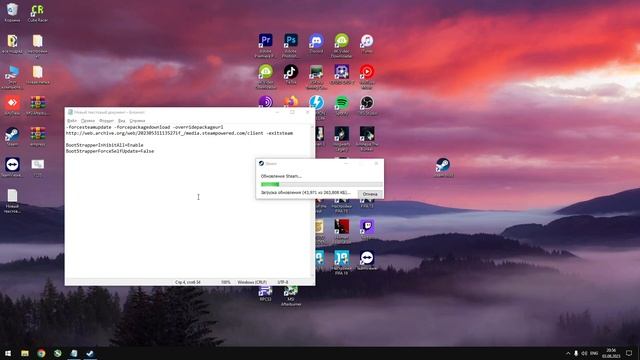Show hidden tray icons chevron
The image size is (640, 360).
pyautogui.click(x=568, y=353)
